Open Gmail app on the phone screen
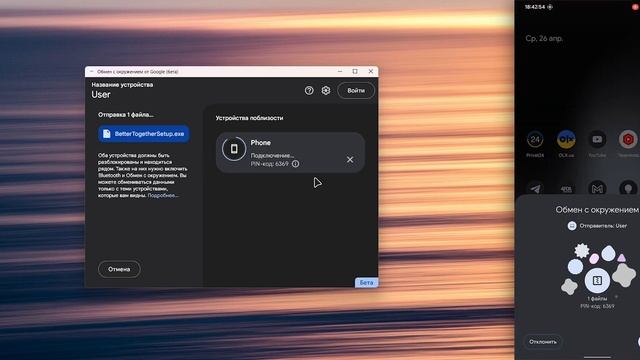Viewport: 640px width, 360px height. pyautogui.click(x=597, y=188)
